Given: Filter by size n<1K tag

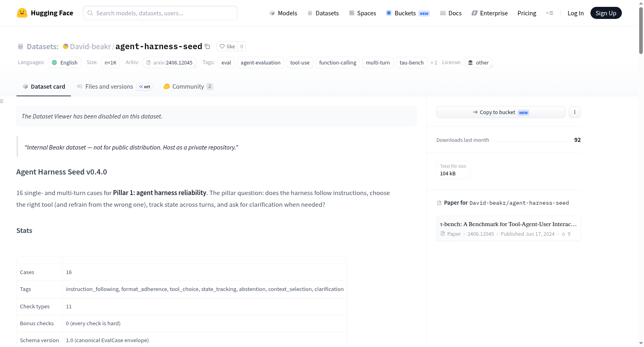Looking at the screenshot, I should pos(110,62).
